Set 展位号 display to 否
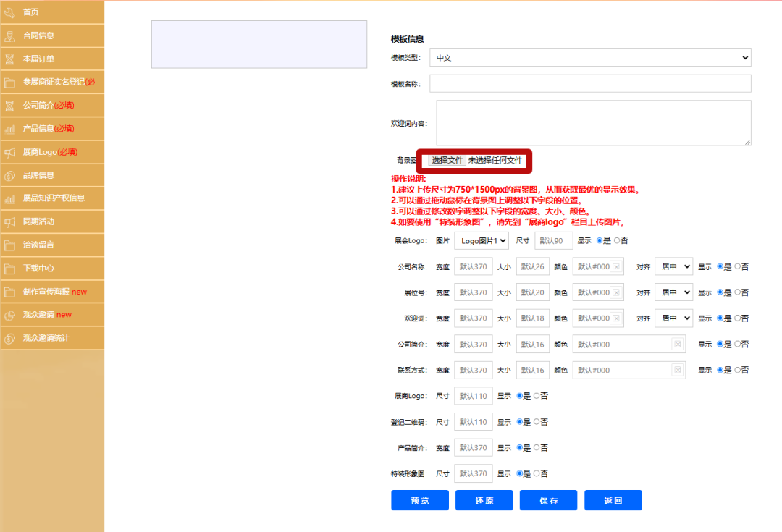The width and height of the screenshot is (782, 532). [738, 292]
